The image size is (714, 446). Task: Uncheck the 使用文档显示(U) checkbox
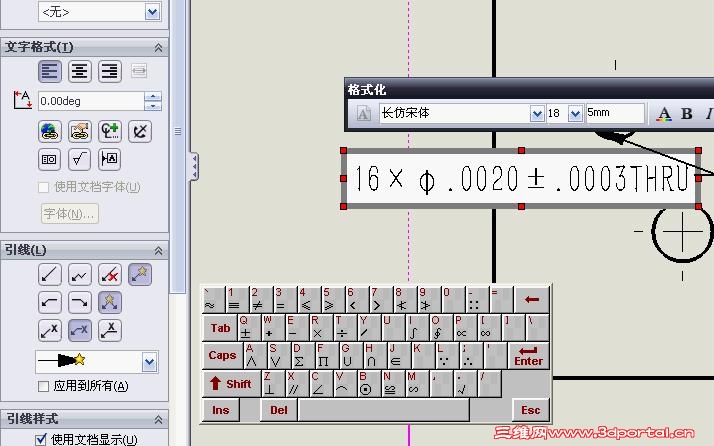pyautogui.click(x=41, y=440)
